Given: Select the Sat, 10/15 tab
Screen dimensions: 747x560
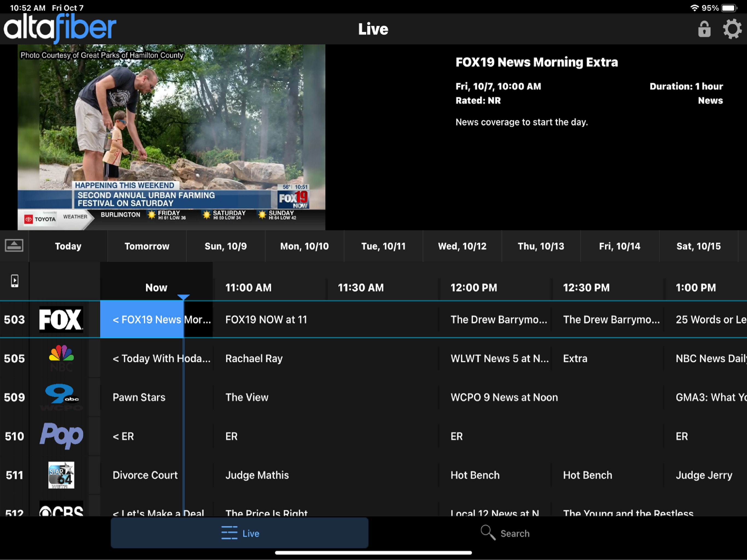Looking at the screenshot, I should [x=699, y=246].
